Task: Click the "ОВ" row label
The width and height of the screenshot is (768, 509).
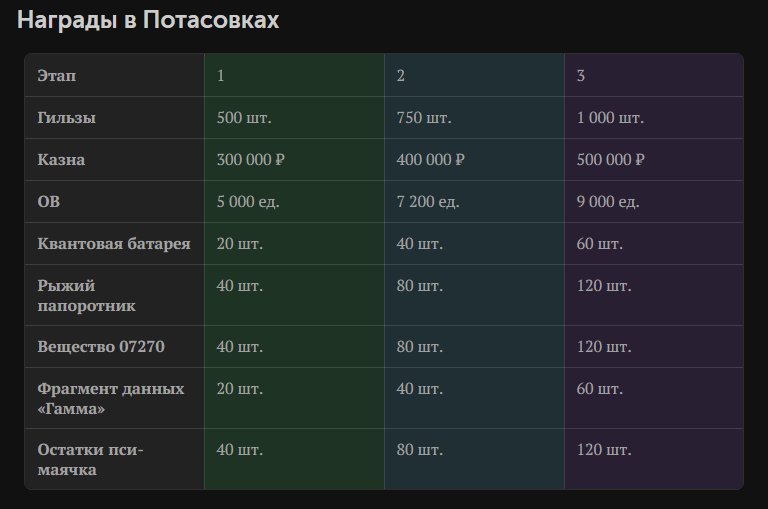Action: 49,202
